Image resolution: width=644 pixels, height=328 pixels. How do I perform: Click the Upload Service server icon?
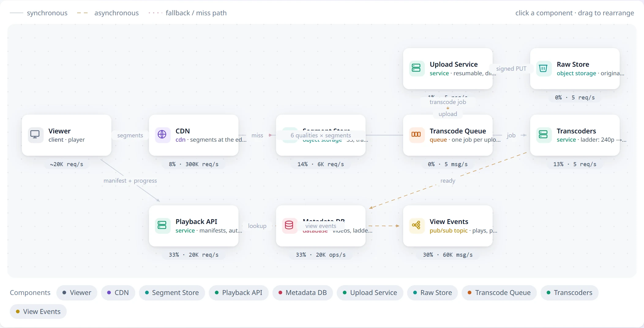pos(416,68)
